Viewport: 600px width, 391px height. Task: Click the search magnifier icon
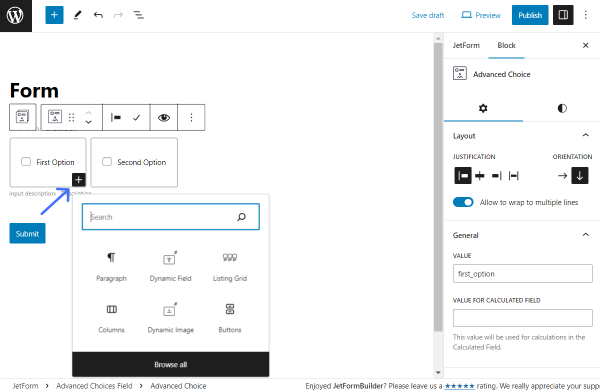click(x=241, y=217)
